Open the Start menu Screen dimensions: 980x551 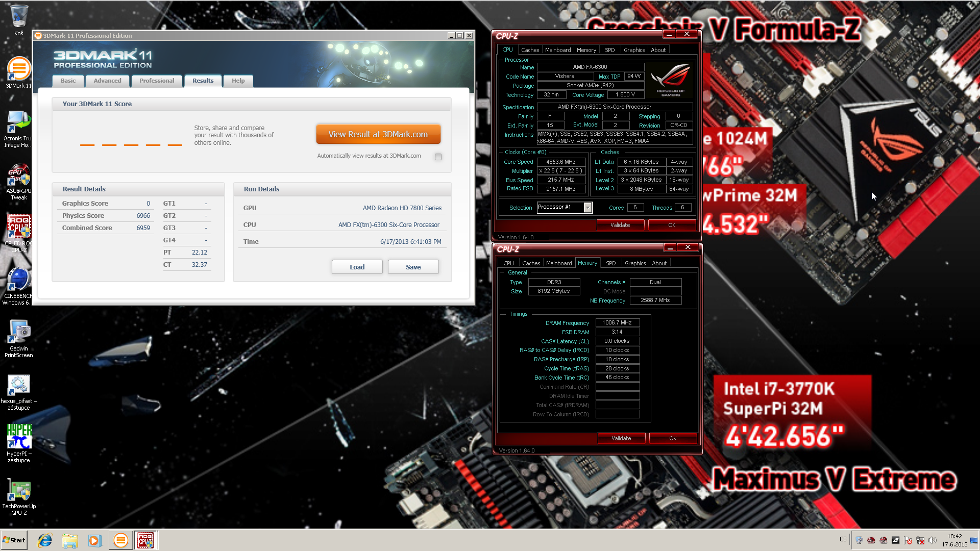click(14, 540)
